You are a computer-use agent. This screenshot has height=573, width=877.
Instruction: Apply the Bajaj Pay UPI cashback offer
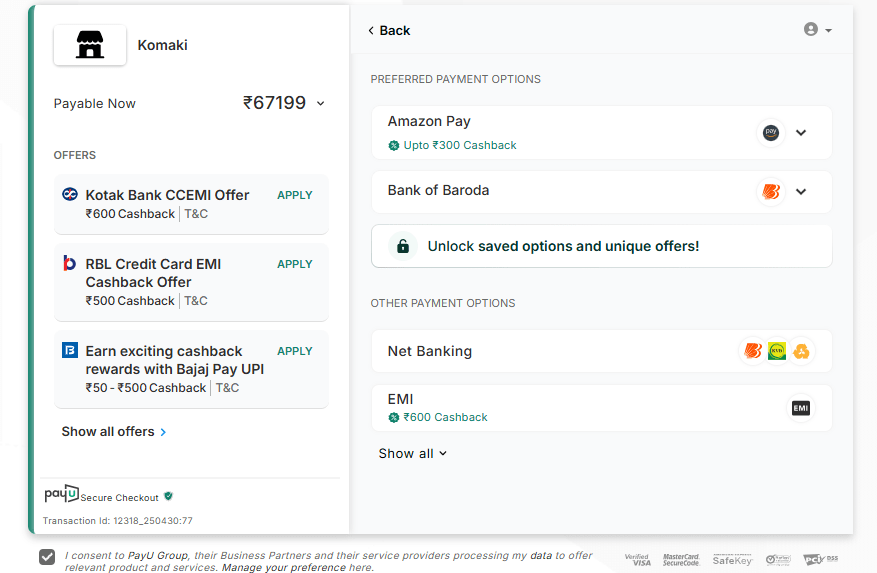(295, 351)
